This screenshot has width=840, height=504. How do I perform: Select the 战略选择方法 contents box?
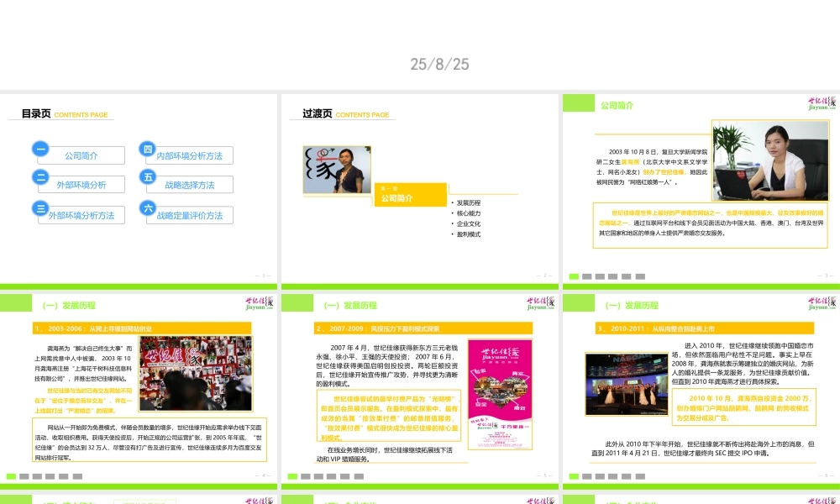point(190,184)
